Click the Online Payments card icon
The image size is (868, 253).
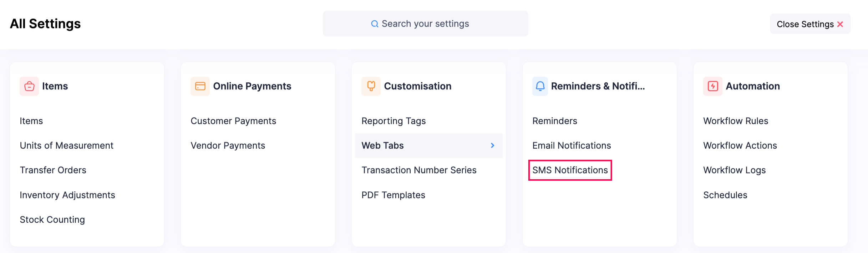200,86
